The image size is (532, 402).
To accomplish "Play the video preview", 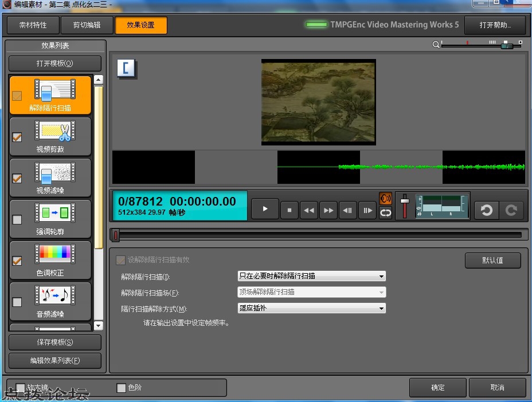I will [x=265, y=210].
